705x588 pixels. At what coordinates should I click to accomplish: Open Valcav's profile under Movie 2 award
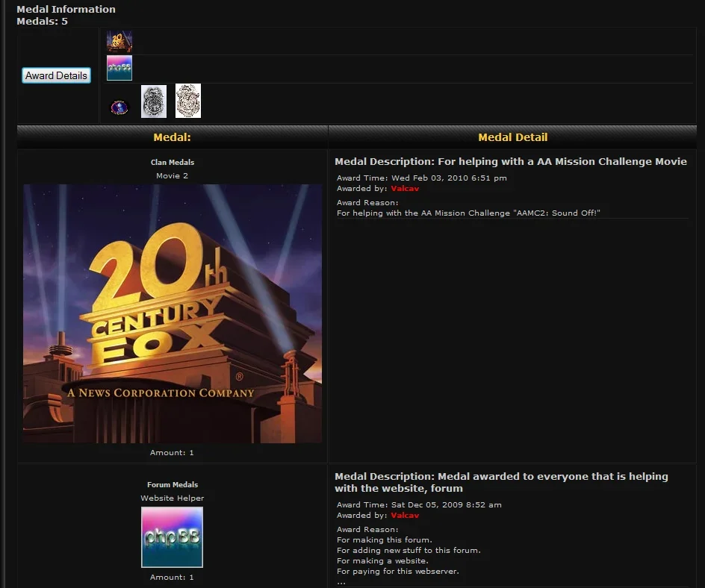[x=405, y=189]
